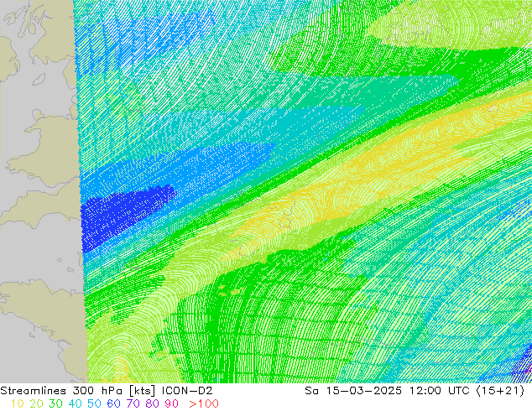Click the legend value 40
The width and height of the screenshot is (532, 411).
75,403
